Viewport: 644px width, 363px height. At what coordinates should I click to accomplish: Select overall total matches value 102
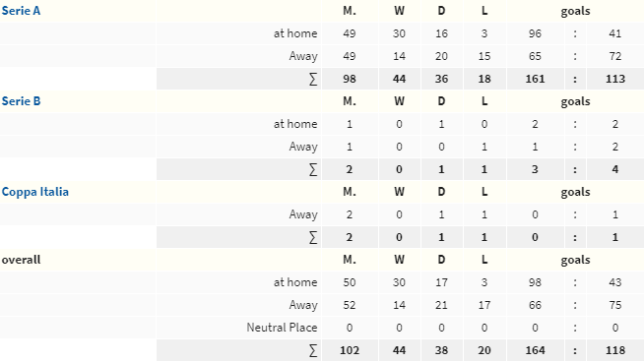pos(350,350)
